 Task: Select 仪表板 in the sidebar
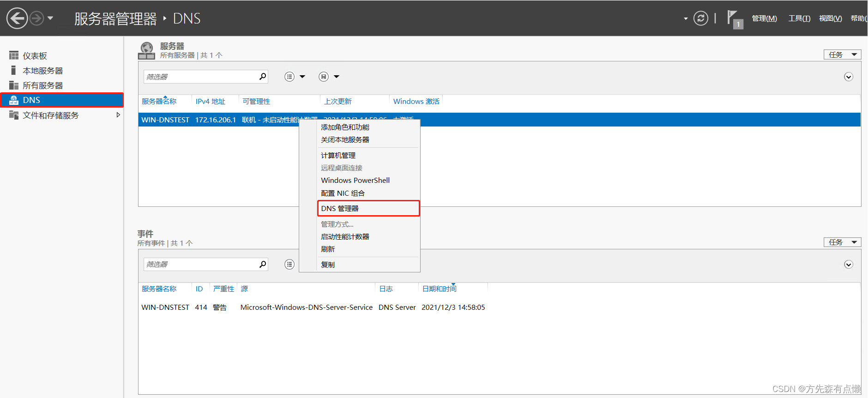[x=35, y=56]
